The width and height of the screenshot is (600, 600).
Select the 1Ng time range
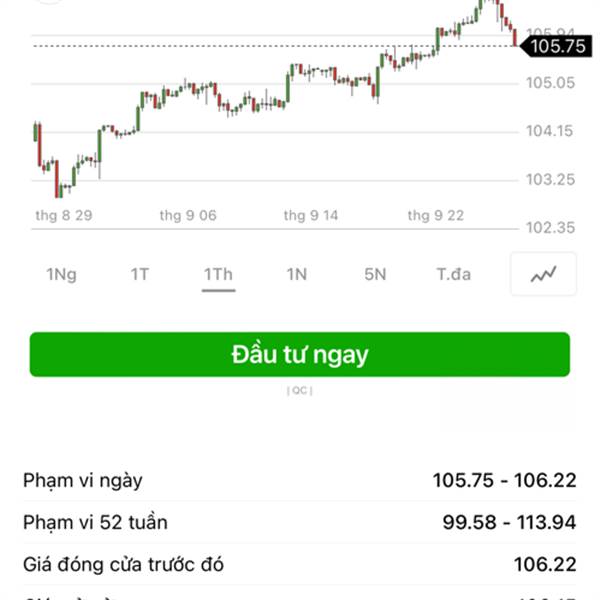click(61, 274)
